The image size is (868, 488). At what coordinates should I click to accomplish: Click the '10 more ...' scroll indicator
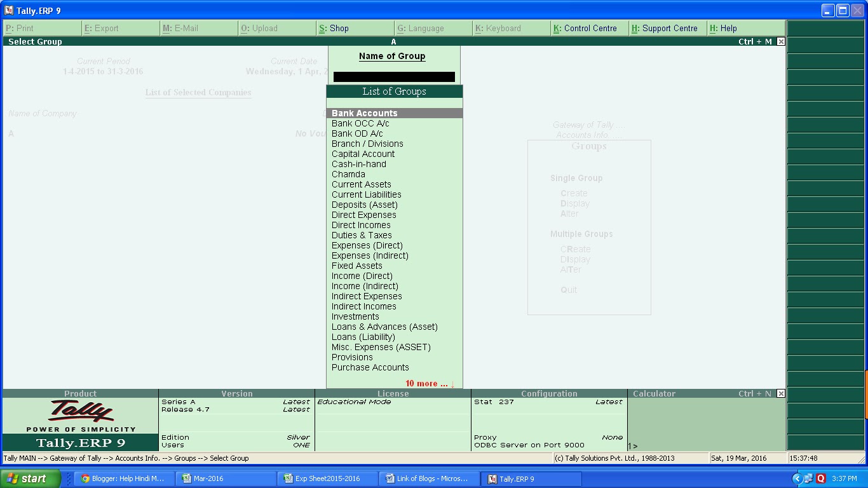[430, 384]
